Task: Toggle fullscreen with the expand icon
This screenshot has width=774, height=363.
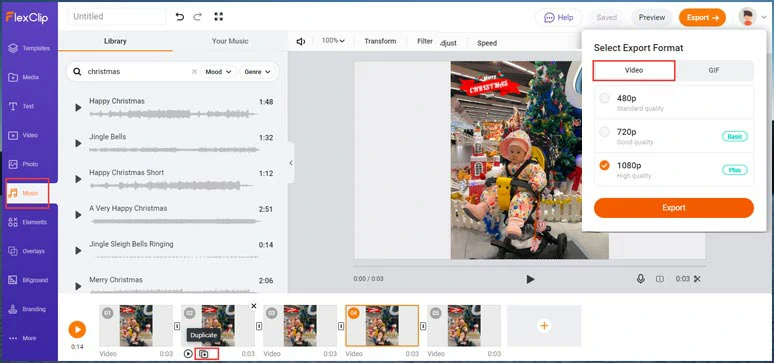Action: (219, 17)
